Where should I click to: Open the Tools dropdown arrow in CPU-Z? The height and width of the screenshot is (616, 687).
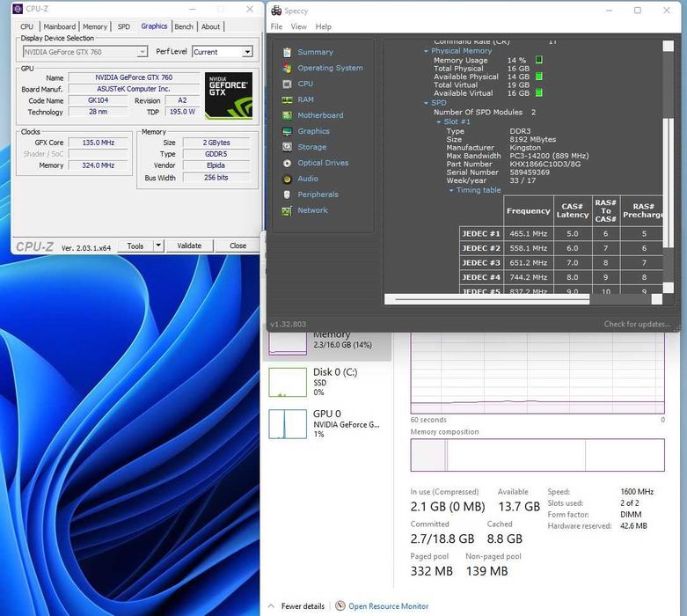tap(158, 246)
